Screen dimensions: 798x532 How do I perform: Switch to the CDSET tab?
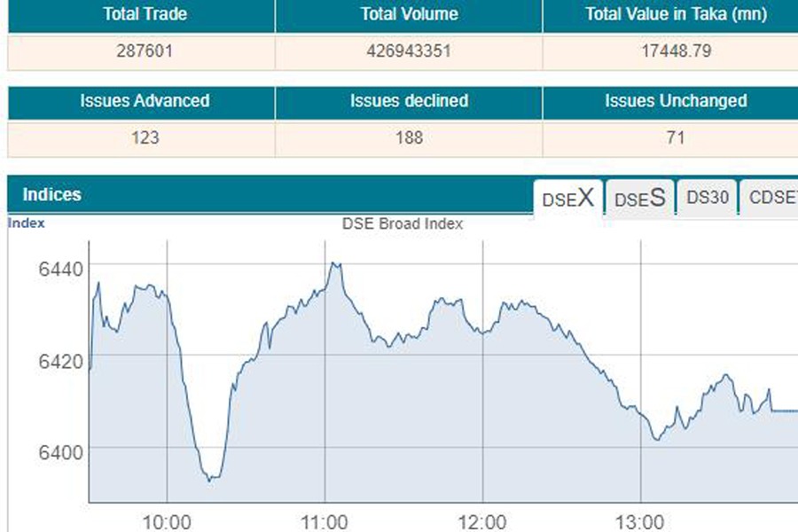click(771, 198)
